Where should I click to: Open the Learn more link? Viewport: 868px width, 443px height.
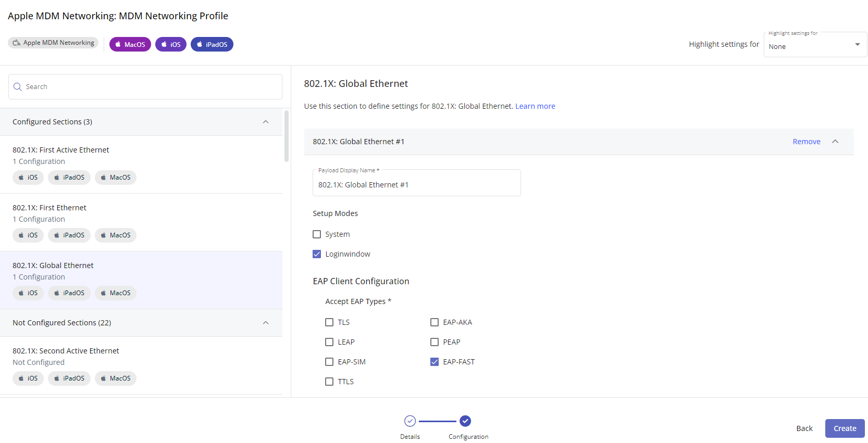(x=535, y=106)
